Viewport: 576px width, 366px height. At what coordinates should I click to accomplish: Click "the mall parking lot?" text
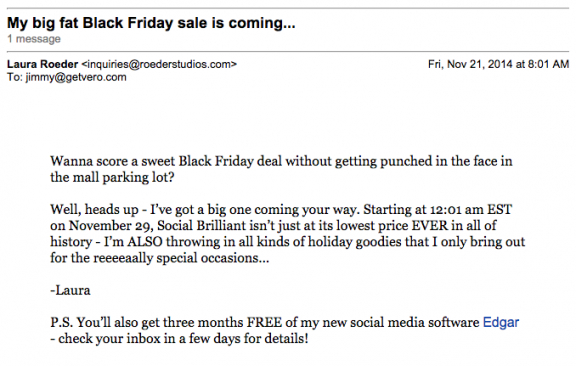point(112,177)
